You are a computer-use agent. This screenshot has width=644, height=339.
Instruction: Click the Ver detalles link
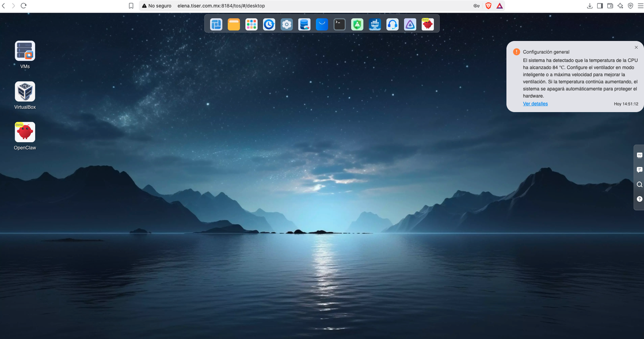pyautogui.click(x=535, y=104)
